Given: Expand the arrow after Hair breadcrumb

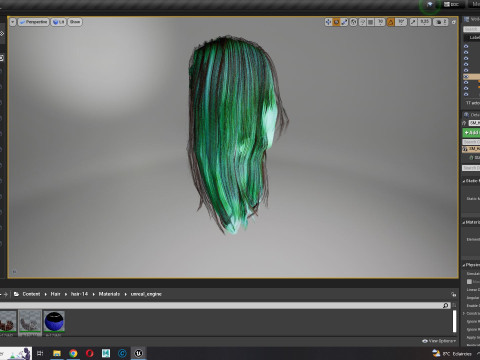Looking at the screenshot, I should click(66, 294).
